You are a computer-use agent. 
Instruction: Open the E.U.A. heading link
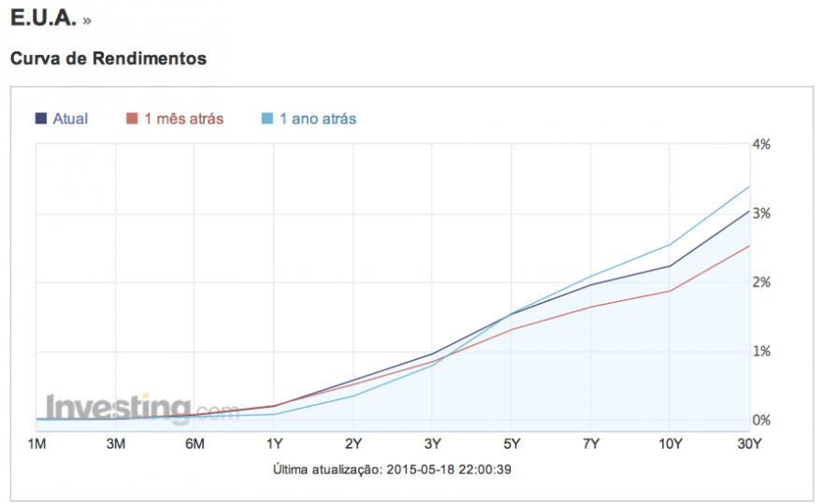pos(42,18)
